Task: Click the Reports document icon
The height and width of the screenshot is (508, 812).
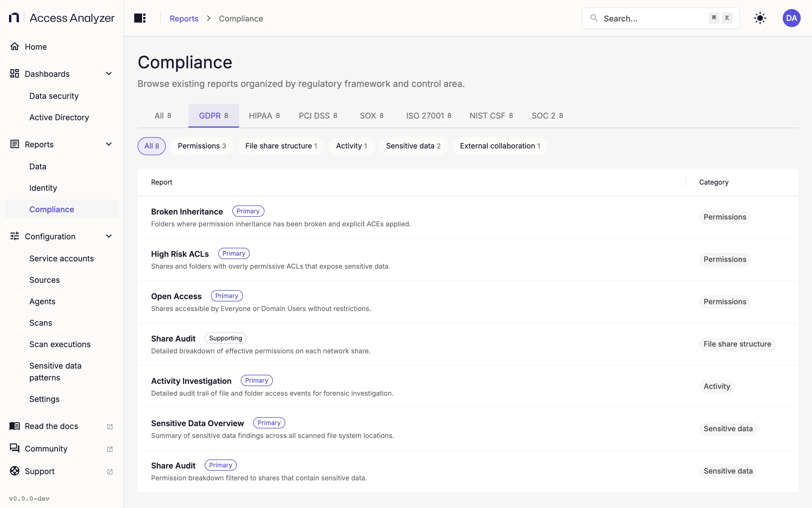Action: pos(14,144)
